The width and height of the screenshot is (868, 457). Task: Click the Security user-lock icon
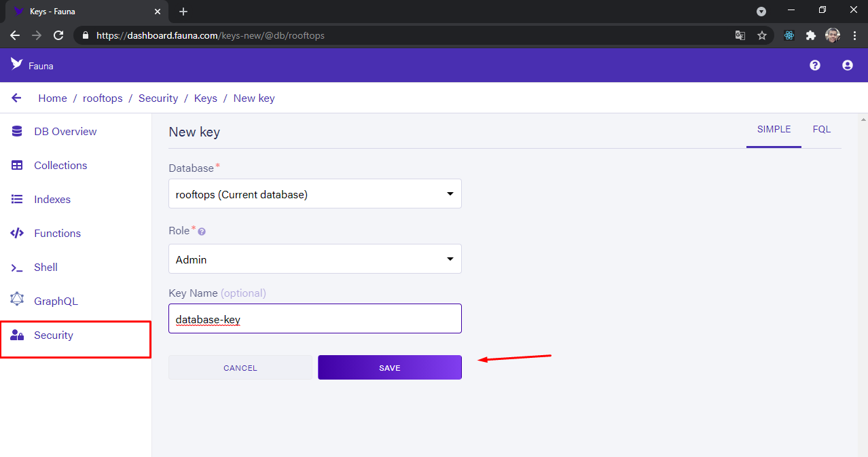[x=17, y=335]
